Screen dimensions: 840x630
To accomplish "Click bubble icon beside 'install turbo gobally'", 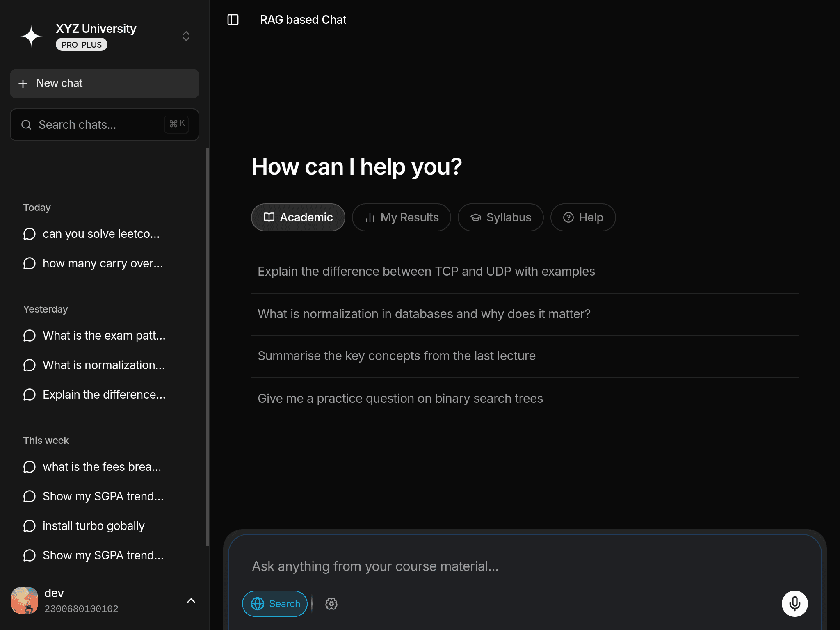I will [x=30, y=526].
